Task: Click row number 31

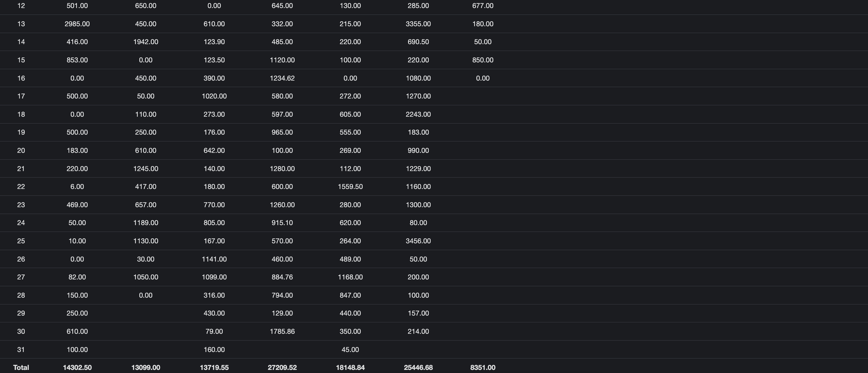Action: tap(21, 350)
